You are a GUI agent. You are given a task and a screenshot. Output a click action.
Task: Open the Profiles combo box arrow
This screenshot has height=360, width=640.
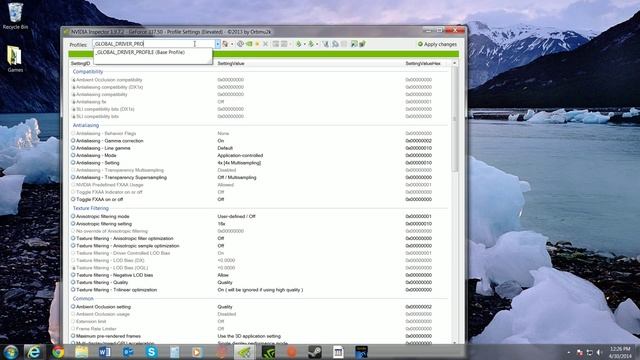[x=218, y=44]
